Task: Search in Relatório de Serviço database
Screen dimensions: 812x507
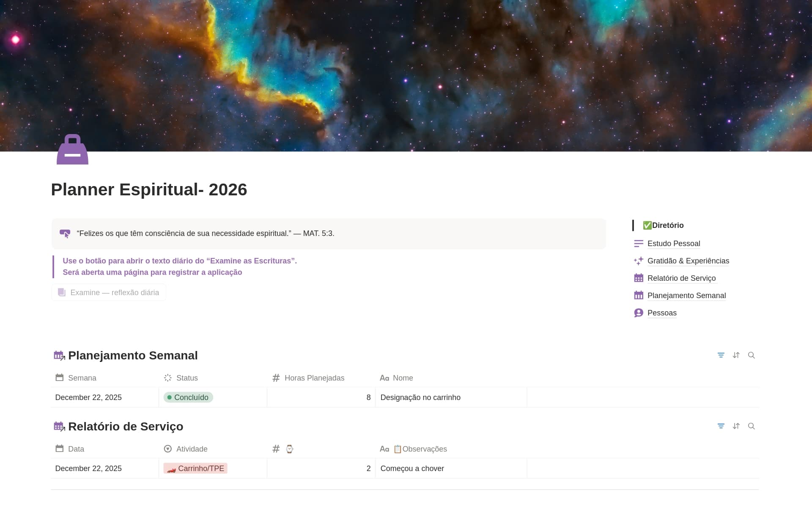Action: pos(751,426)
